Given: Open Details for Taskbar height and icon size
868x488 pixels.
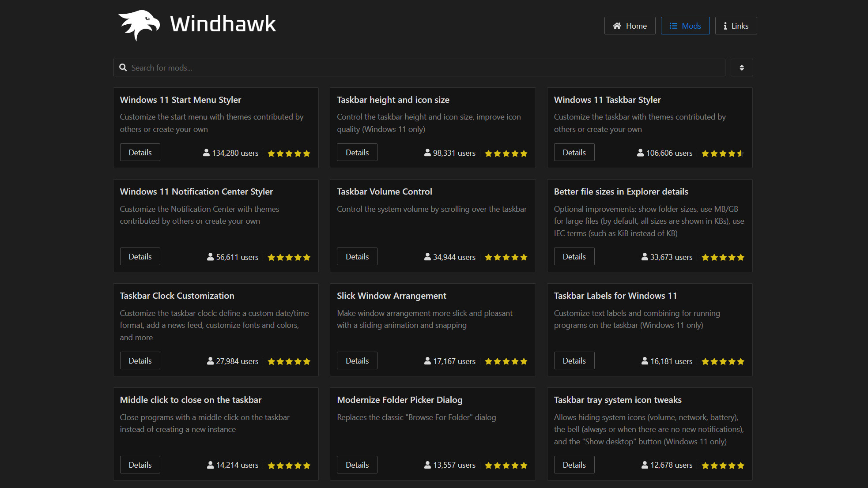Looking at the screenshot, I should click(357, 152).
